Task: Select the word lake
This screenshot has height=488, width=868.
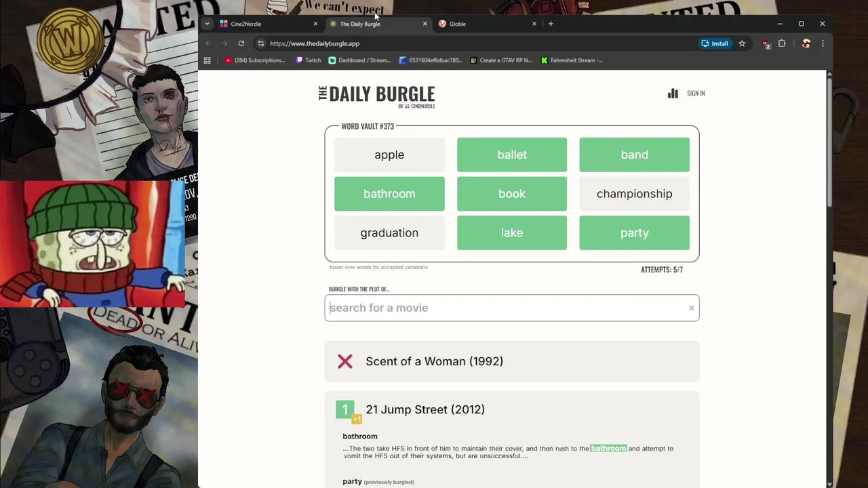Action: tap(512, 232)
